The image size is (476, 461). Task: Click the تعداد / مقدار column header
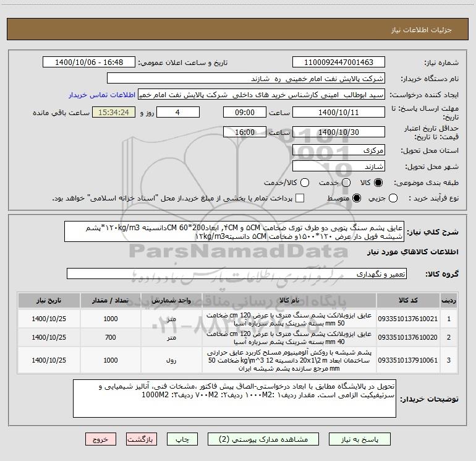111,300
